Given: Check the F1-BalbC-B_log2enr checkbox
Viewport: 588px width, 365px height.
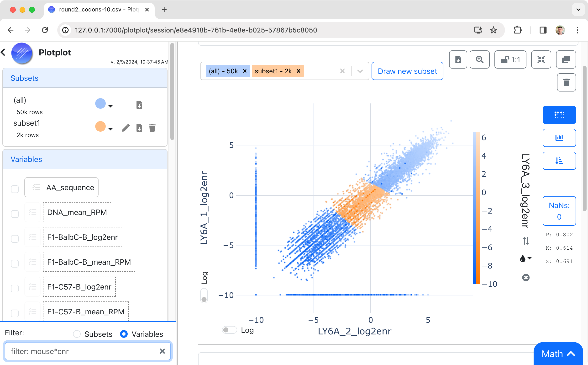Looking at the screenshot, I should coord(15,239).
